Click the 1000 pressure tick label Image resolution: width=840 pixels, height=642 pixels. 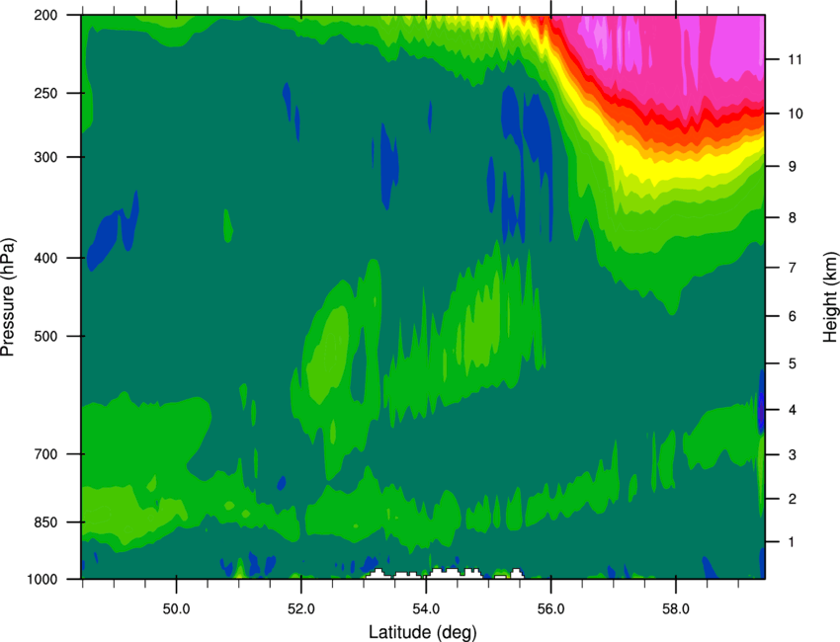coord(42,579)
